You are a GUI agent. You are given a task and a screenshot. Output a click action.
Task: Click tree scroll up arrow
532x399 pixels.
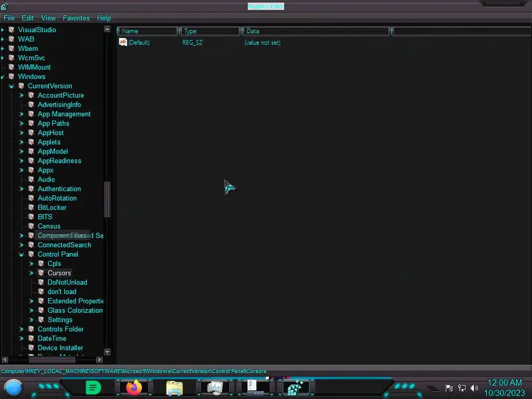pos(107,29)
